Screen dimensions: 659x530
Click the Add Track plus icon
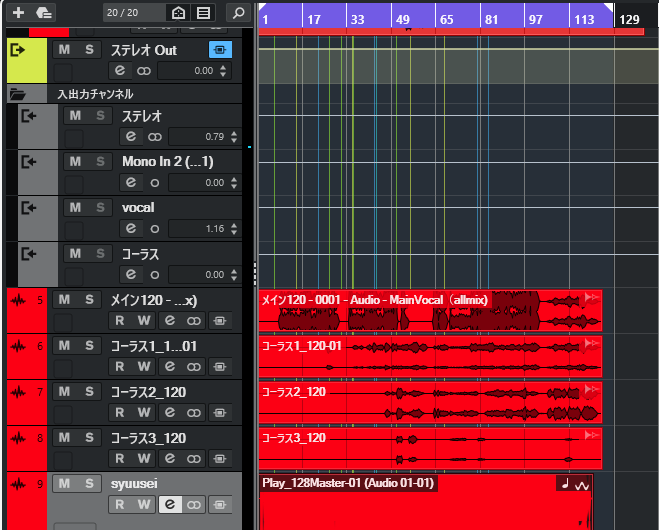18,13
